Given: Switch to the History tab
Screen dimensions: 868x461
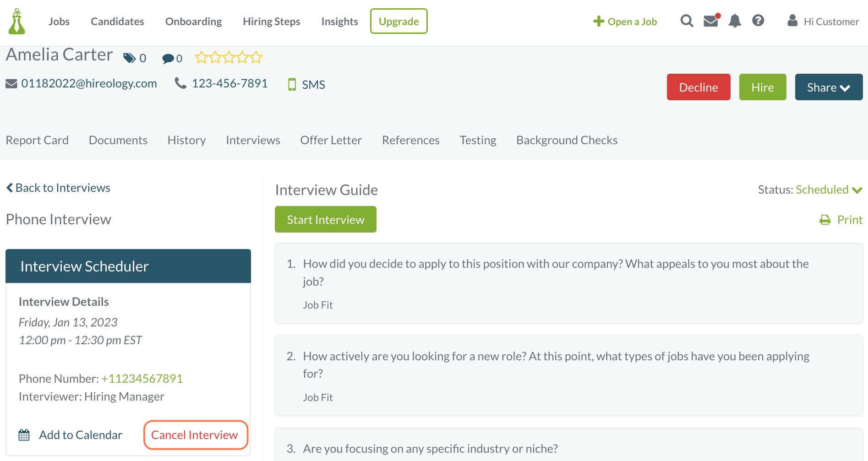Looking at the screenshot, I should coord(186,140).
